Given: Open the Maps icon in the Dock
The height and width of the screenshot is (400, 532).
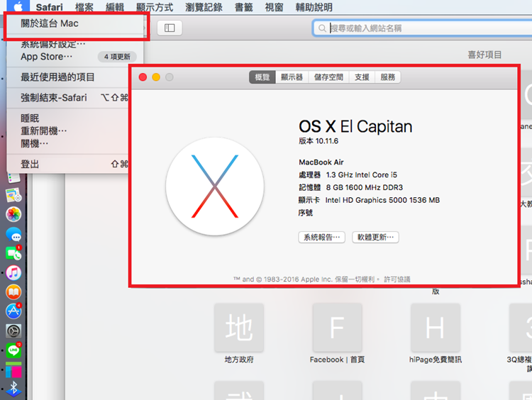Looking at the screenshot, I should point(13,195).
